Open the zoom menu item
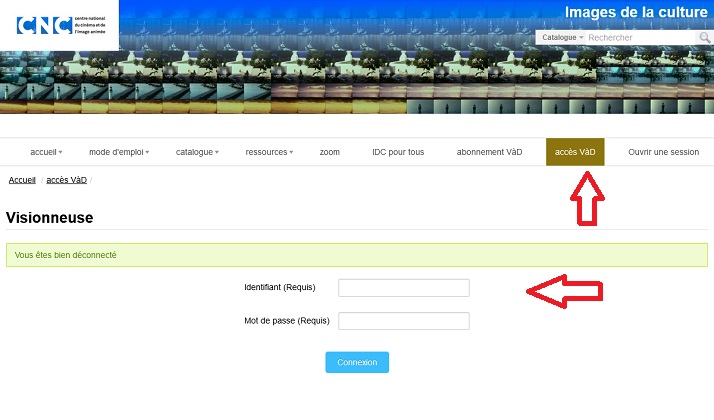Screen dimensions: 714x420 [330, 152]
